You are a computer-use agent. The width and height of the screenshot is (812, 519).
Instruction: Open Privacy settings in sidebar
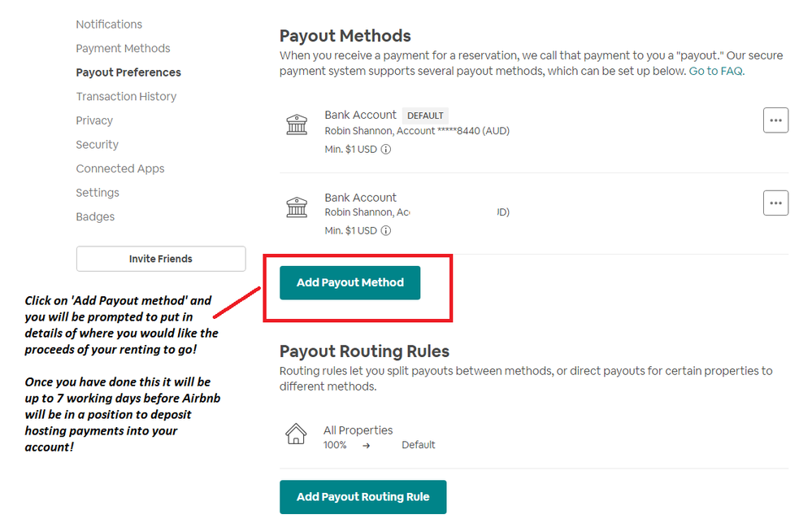click(x=94, y=120)
